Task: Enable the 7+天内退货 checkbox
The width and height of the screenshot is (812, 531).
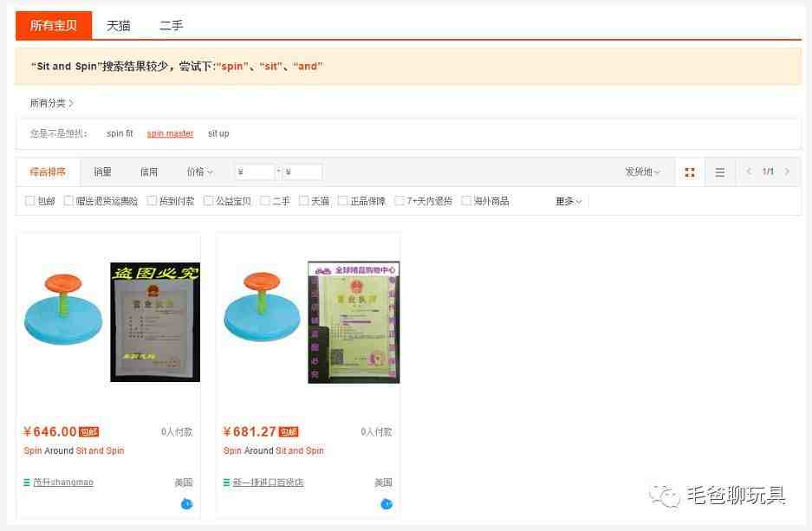Action: coord(400,201)
